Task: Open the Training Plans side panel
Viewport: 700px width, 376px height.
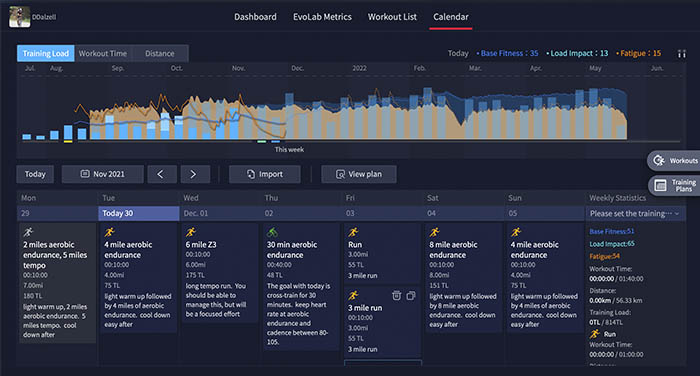Action: click(x=674, y=185)
